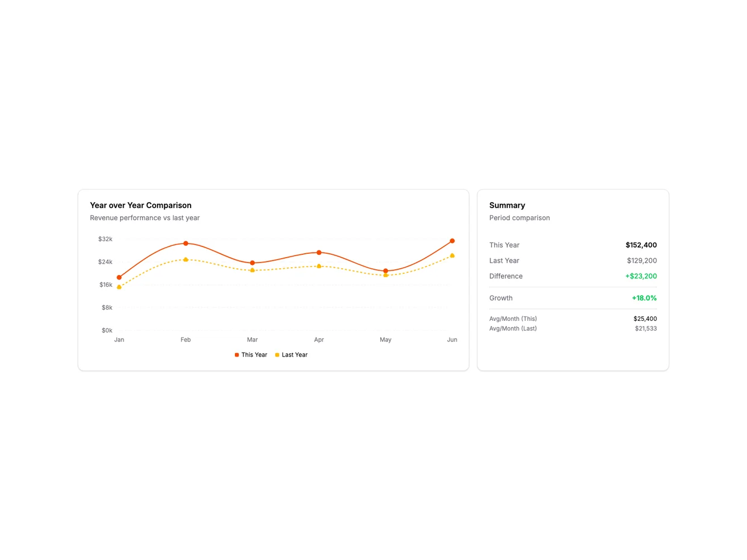The height and width of the screenshot is (560, 747).
Task: Select the This Year data point for Jun
Action: 452,241
